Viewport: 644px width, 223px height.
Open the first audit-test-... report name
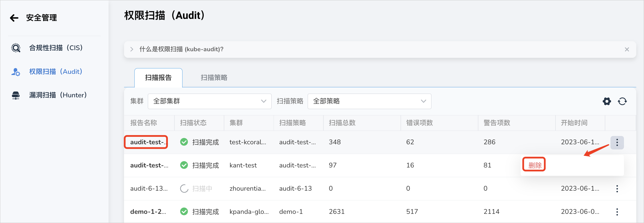coord(148,142)
